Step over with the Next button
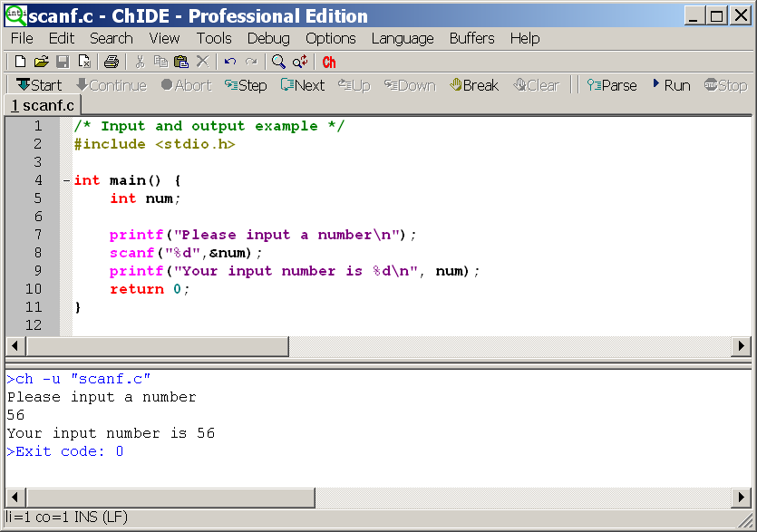The height and width of the screenshot is (532, 757). (x=303, y=85)
